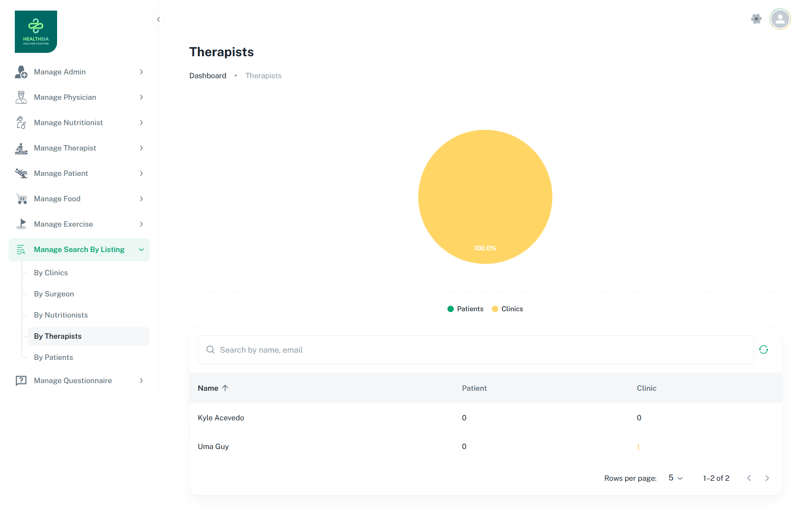Open the user profile avatar

[x=780, y=19]
